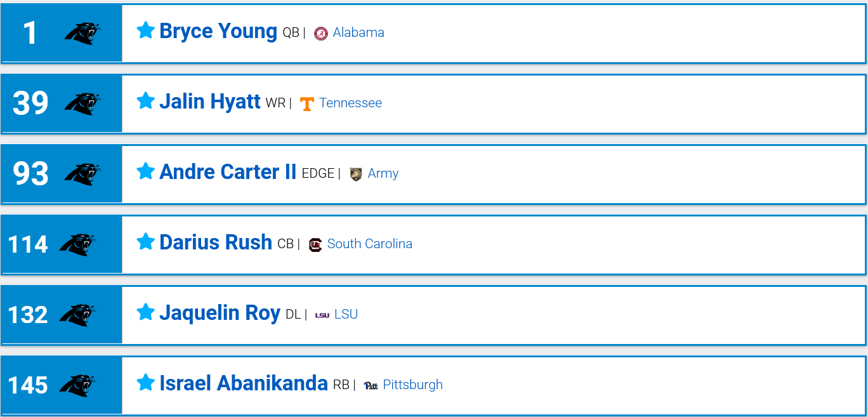This screenshot has width=868, height=417.
Task: Open Bryce Young player profile
Action: click(x=218, y=31)
